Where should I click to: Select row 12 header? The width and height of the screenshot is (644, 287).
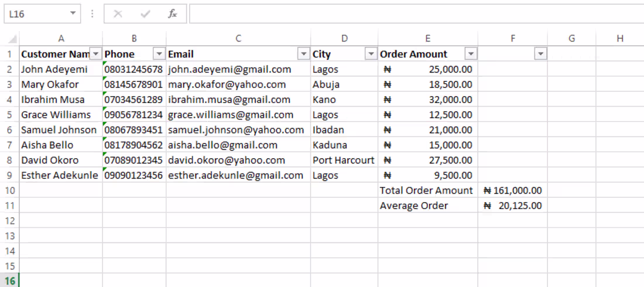tap(10, 221)
